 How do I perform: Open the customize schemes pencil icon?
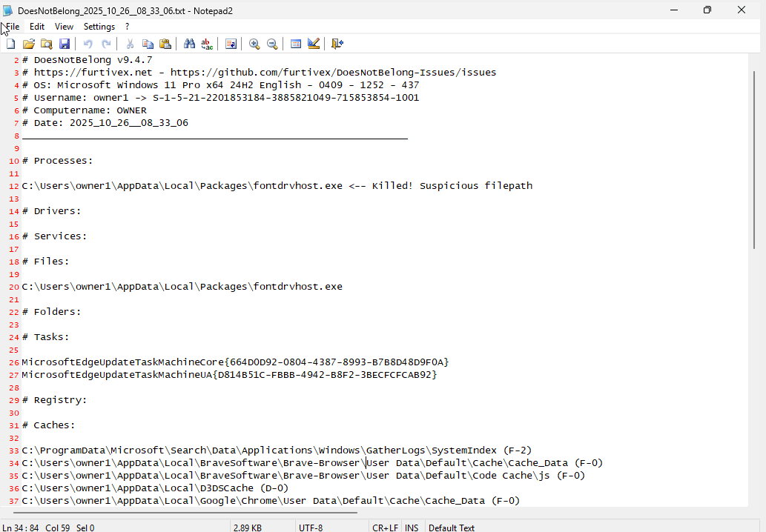[x=314, y=44]
